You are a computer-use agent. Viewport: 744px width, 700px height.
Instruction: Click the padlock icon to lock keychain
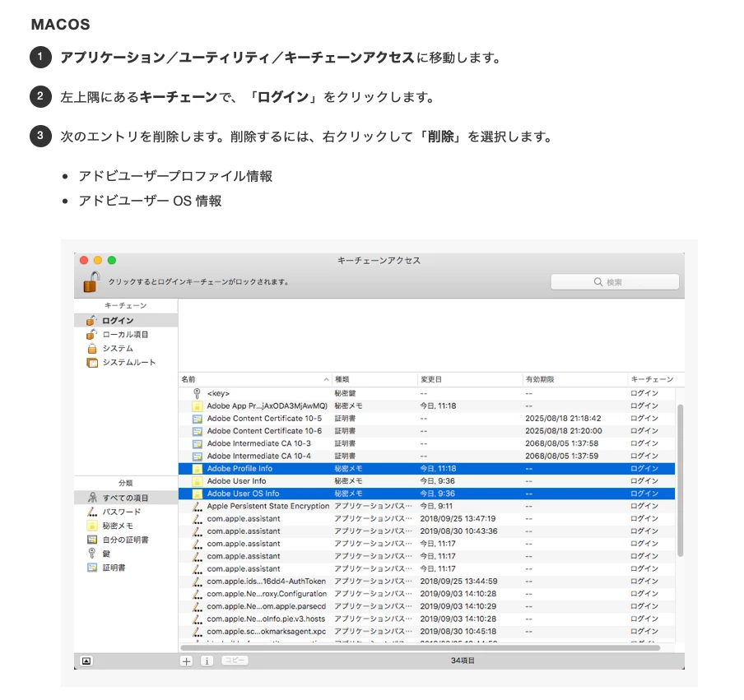pos(91,281)
